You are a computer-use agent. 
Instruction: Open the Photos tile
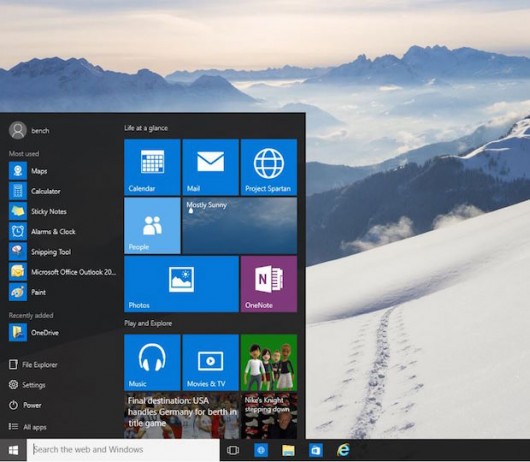click(182, 284)
